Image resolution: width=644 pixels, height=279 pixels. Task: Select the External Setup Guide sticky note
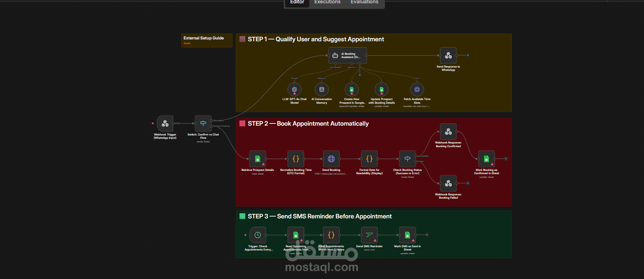(x=207, y=41)
